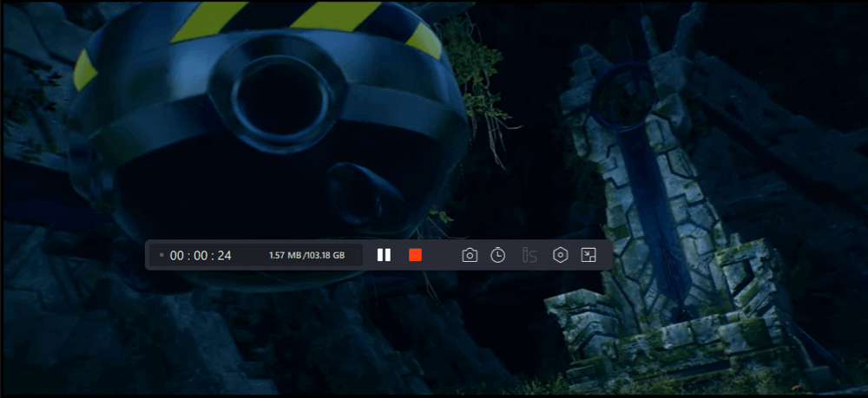The height and width of the screenshot is (398, 868).
Task: Click the file size 1.57 MB /103.18 GB
Action: click(x=306, y=256)
